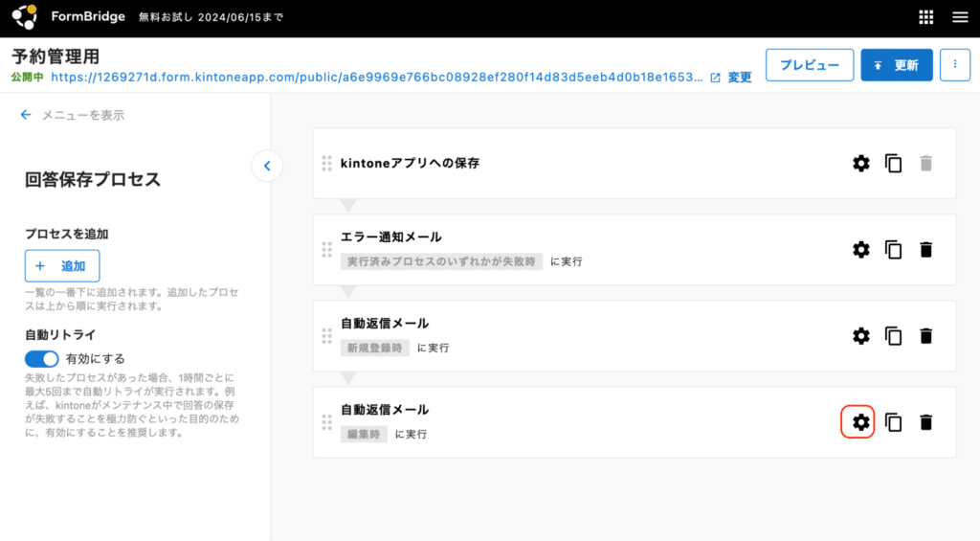Duplicate the 編集時 自動返信メール process
The height and width of the screenshot is (541, 980).
[x=894, y=422]
